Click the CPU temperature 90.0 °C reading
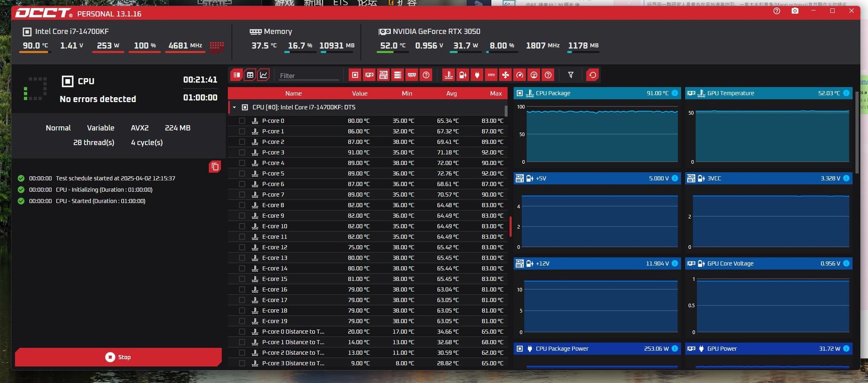 click(35, 46)
